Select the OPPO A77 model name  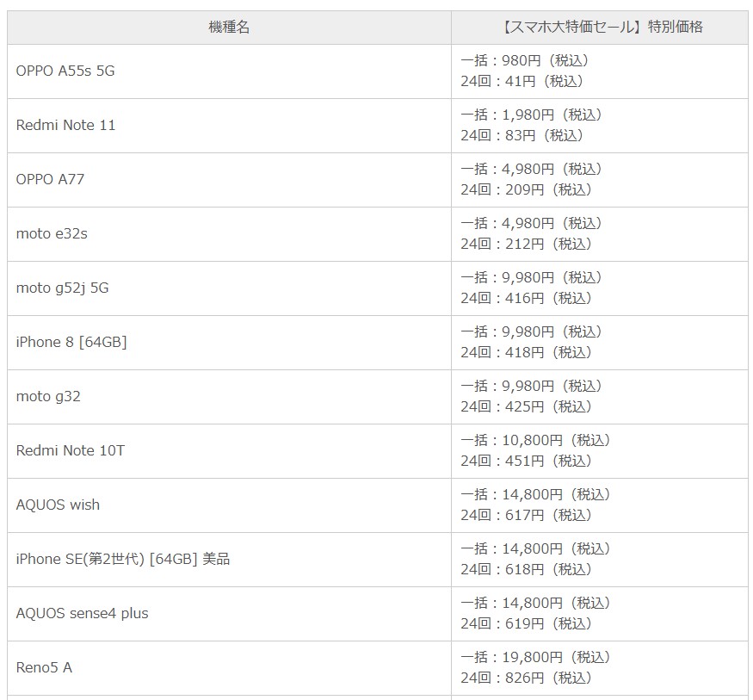pyautogui.click(x=50, y=179)
